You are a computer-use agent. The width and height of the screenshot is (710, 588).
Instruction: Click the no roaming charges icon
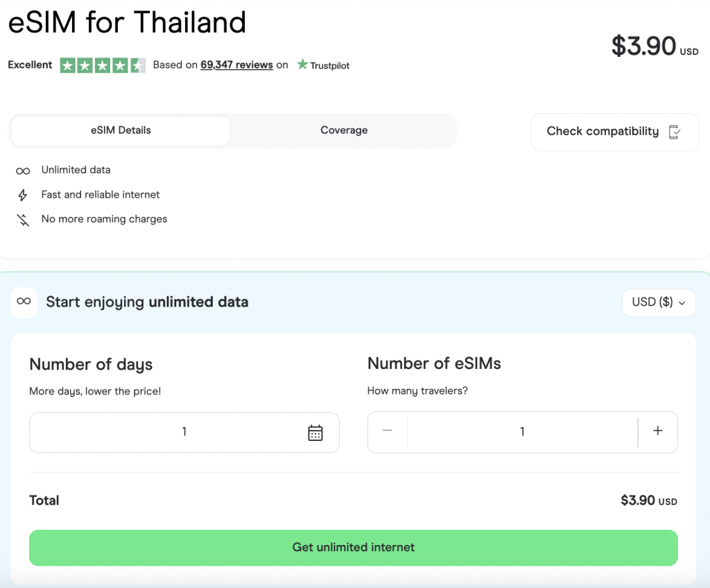[23, 220]
